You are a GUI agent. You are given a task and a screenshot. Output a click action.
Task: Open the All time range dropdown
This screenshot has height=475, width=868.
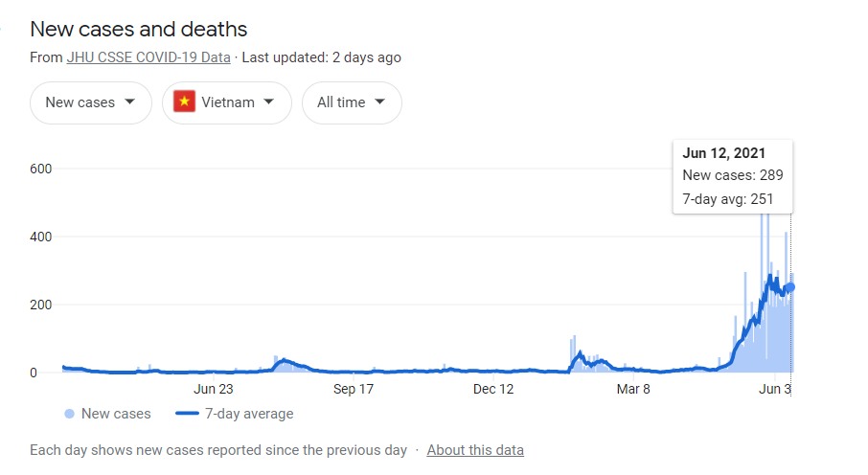352,102
